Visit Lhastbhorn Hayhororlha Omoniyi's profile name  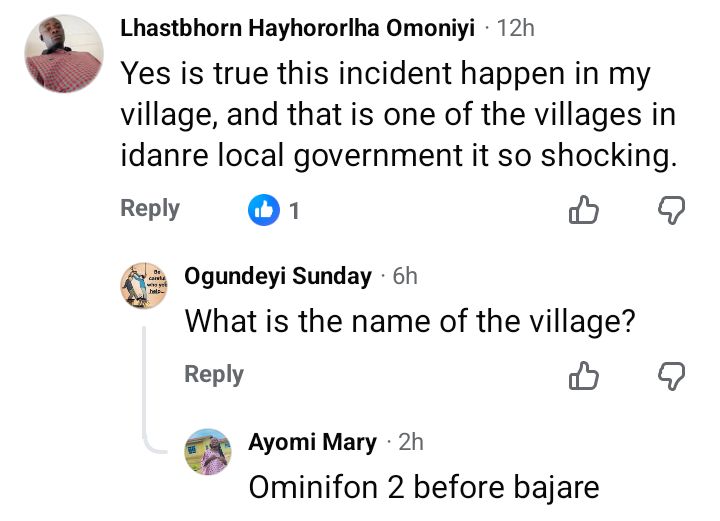(x=295, y=29)
